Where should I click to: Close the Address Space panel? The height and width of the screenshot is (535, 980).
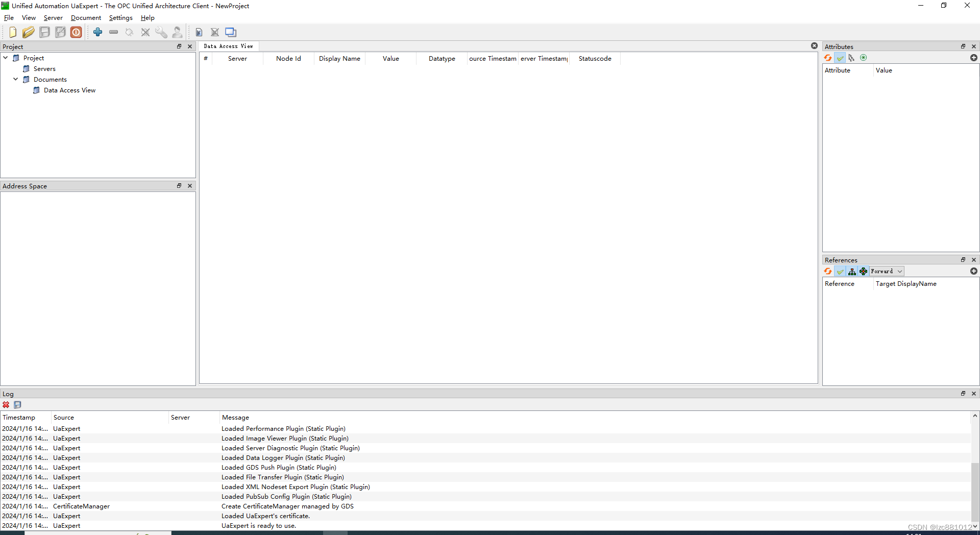190,186
